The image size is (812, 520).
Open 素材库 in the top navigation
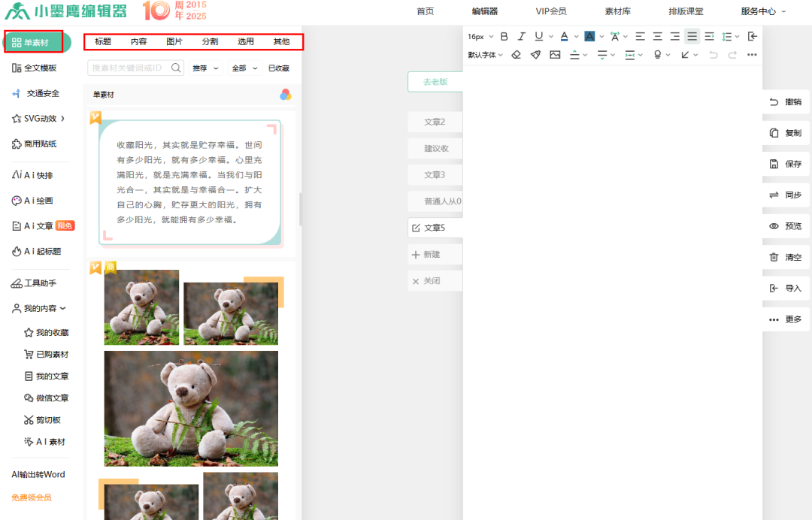[617, 11]
